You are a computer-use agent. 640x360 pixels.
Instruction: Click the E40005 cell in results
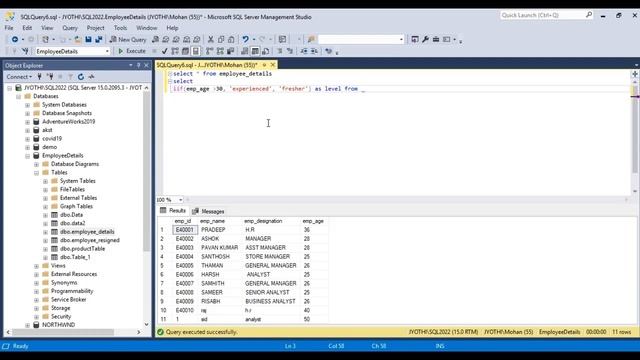click(x=184, y=266)
